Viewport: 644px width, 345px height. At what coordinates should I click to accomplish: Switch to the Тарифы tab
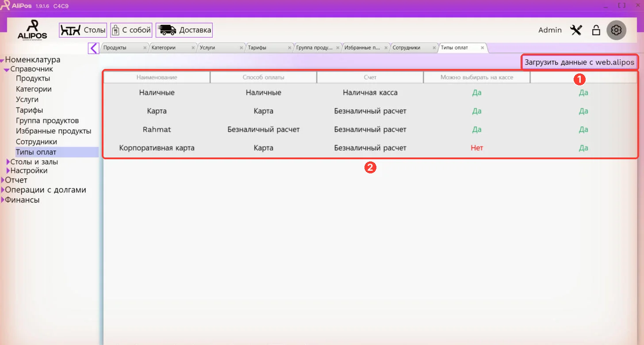(265, 48)
